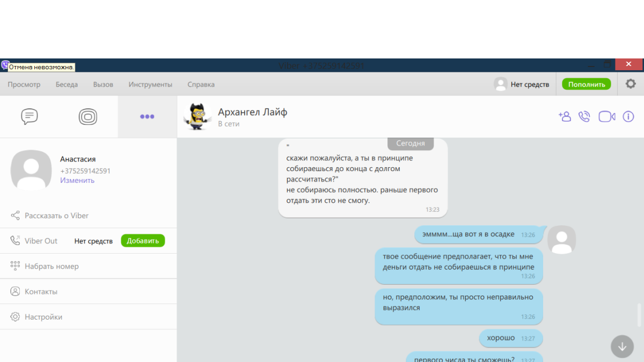Open the chats tab icon

tap(30, 116)
